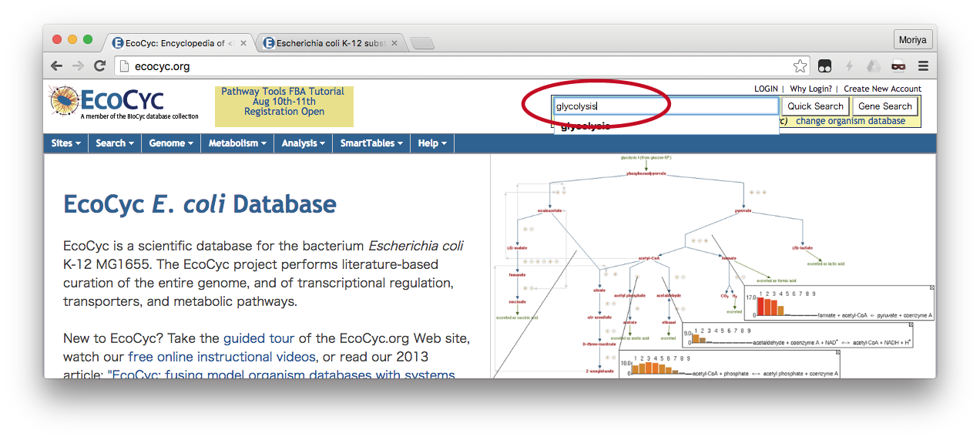Close the formate + acetyl-CoA chart popup
Viewport: 980px width, 440px height.
tap(931, 288)
